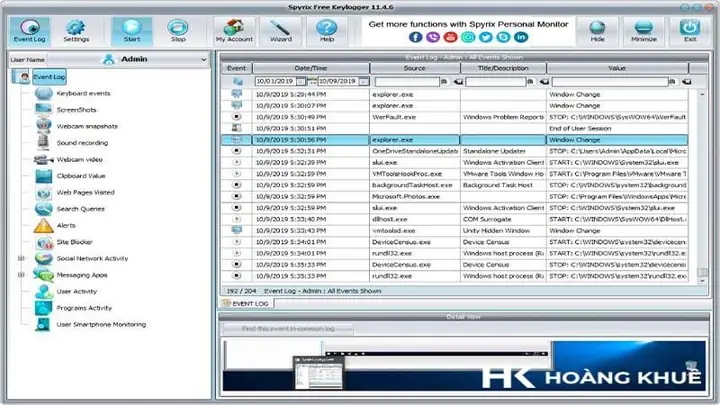The width and height of the screenshot is (720, 405).
Task: Select Social Network Activity in the sidebar
Action: tap(92, 259)
